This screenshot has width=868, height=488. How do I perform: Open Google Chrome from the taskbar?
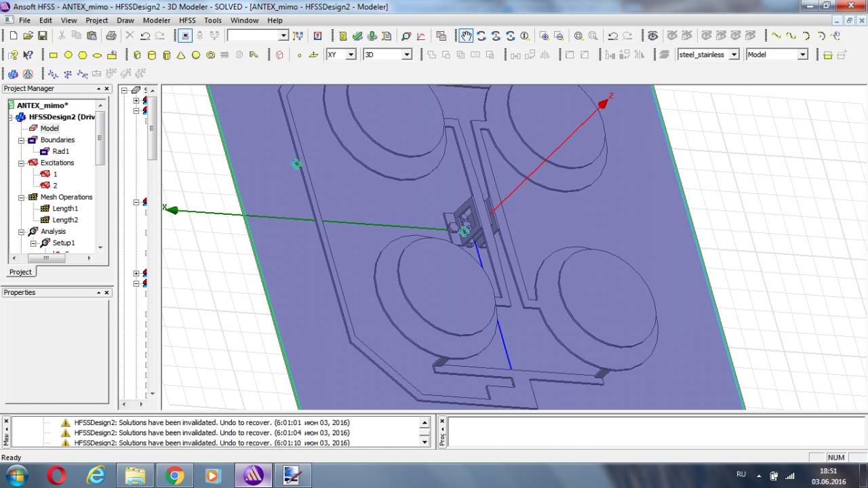coord(174,476)
